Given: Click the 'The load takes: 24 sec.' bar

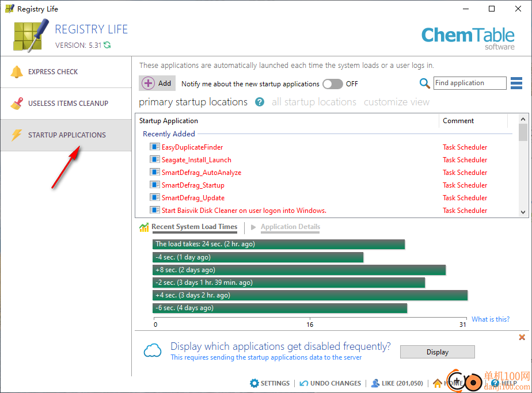Looking at the screenshot, I should coord(279,244).
